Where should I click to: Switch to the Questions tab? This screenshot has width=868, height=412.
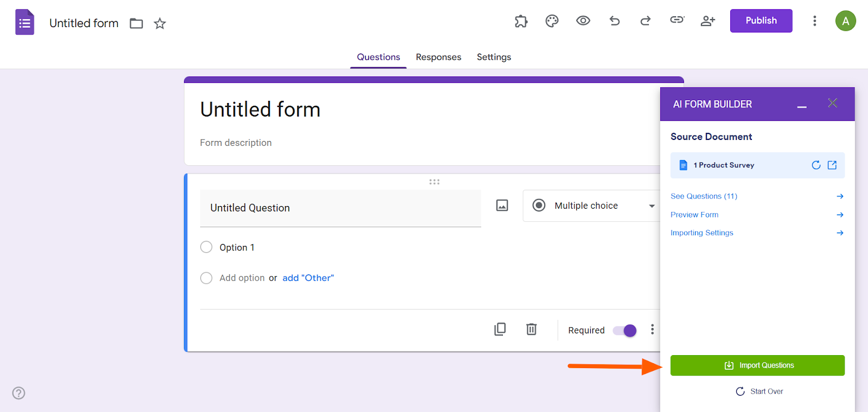coord(378,57)
